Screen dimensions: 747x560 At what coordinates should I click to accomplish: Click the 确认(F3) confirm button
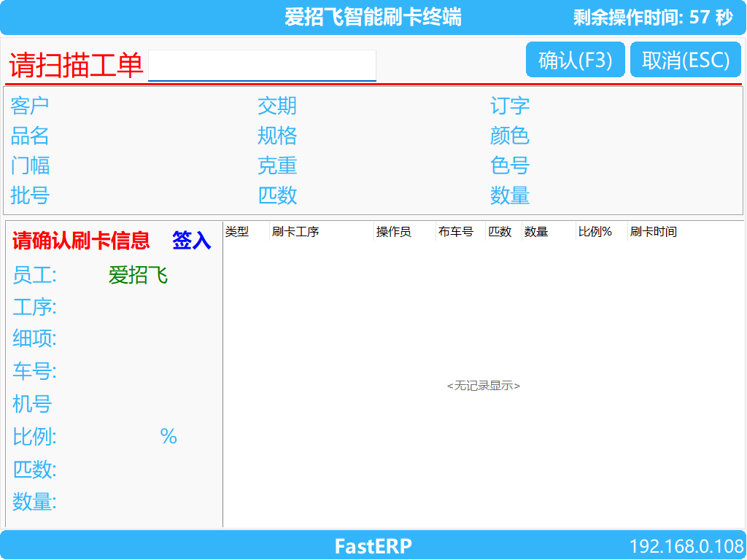coord(575,59)
